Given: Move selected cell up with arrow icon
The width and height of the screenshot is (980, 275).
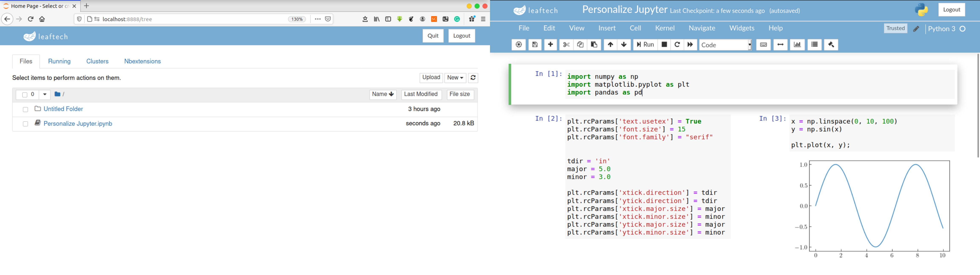Looking at the screenshot, I should pos(610,45).
